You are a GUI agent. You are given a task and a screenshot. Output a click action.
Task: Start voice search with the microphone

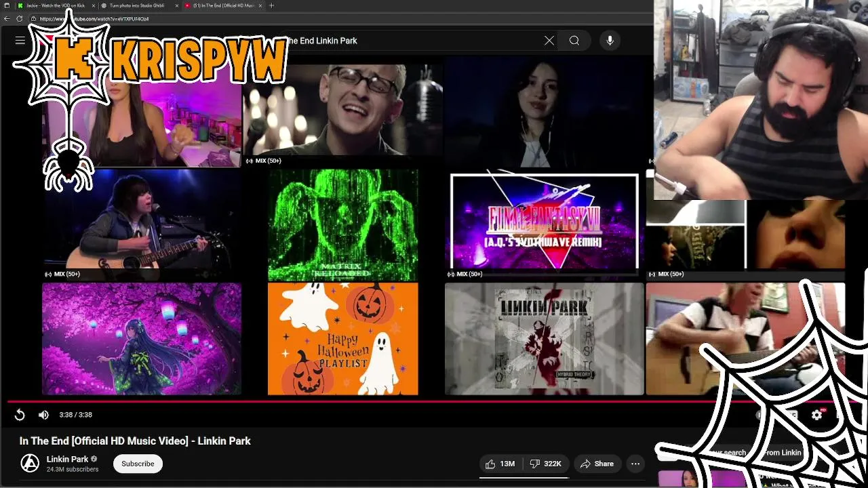(x=610, y=41)
